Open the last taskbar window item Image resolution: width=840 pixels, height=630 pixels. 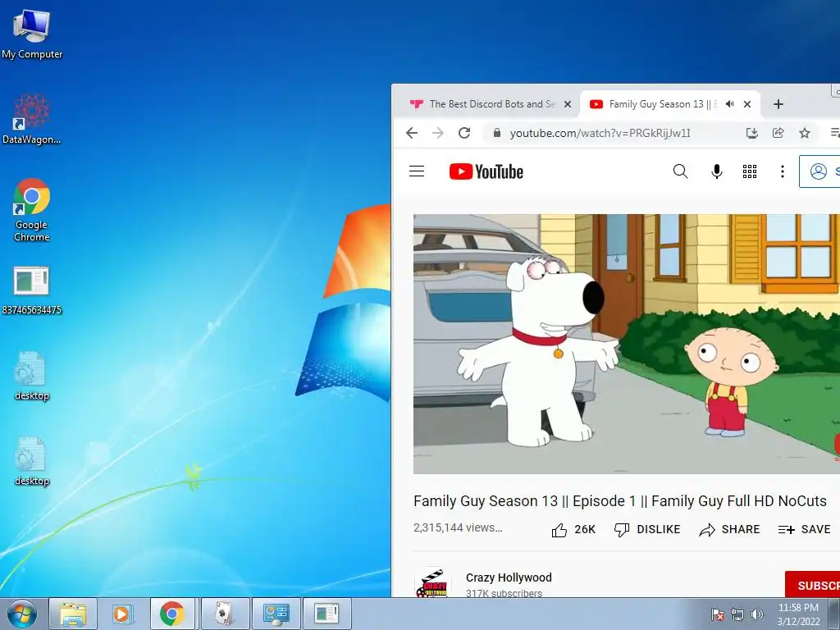326,614
